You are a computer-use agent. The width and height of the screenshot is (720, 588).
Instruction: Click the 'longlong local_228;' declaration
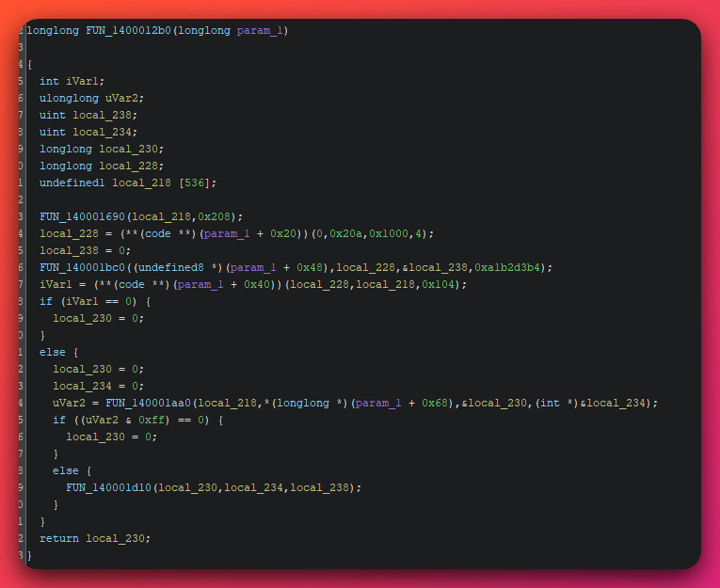pyautogui.click(x=102, y=167)
